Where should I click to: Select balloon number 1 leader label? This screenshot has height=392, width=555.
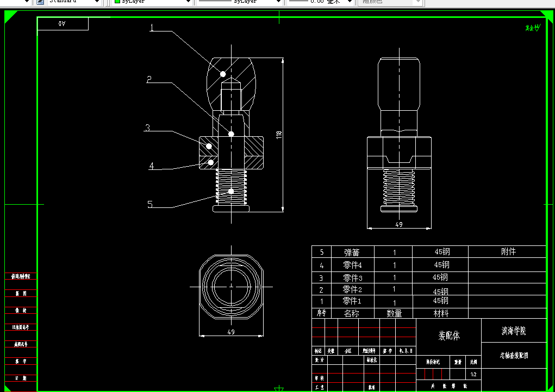click(152, 28)
